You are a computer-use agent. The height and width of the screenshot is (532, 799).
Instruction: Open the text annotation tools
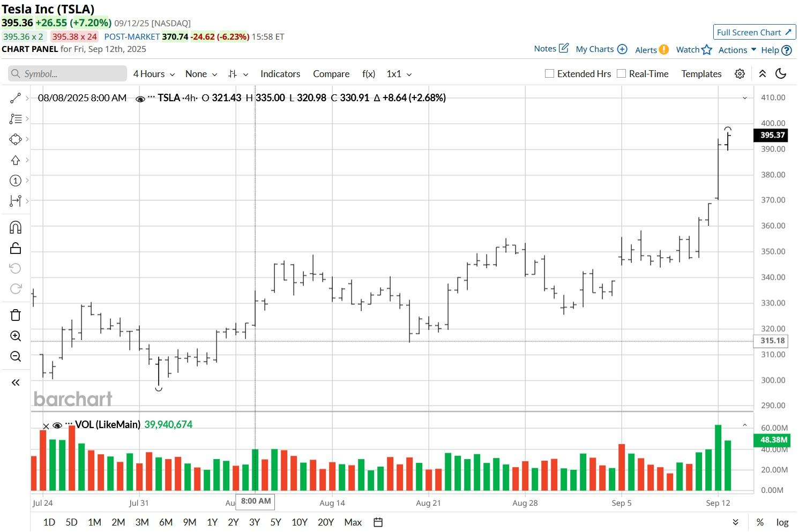(15, 119)
